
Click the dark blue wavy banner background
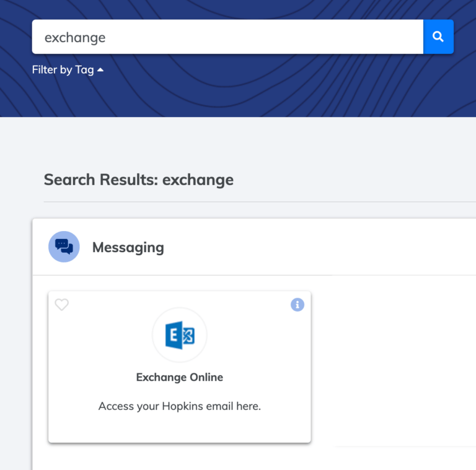(273, 91)
